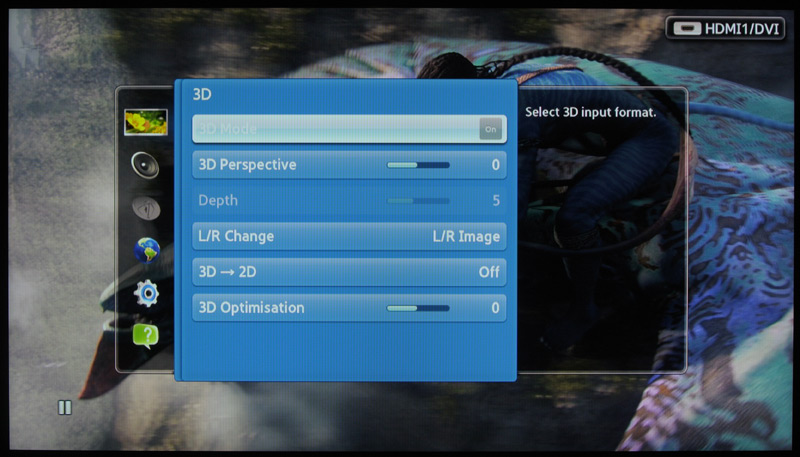This screenshot has width=800, height=457.
Task: Open the System gear icon
Action: (x=146, y=293)
